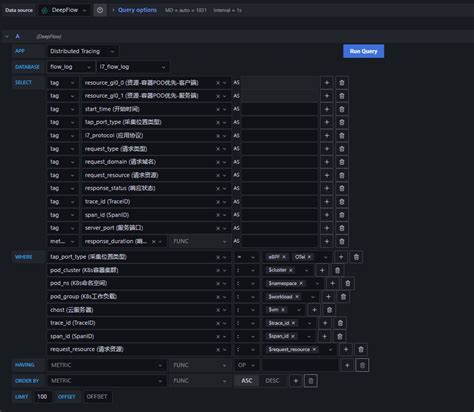Open the APP dropdown showing Distributed Tracing
This screenshot has height=412, width=474.
click(x=83, y=51)
